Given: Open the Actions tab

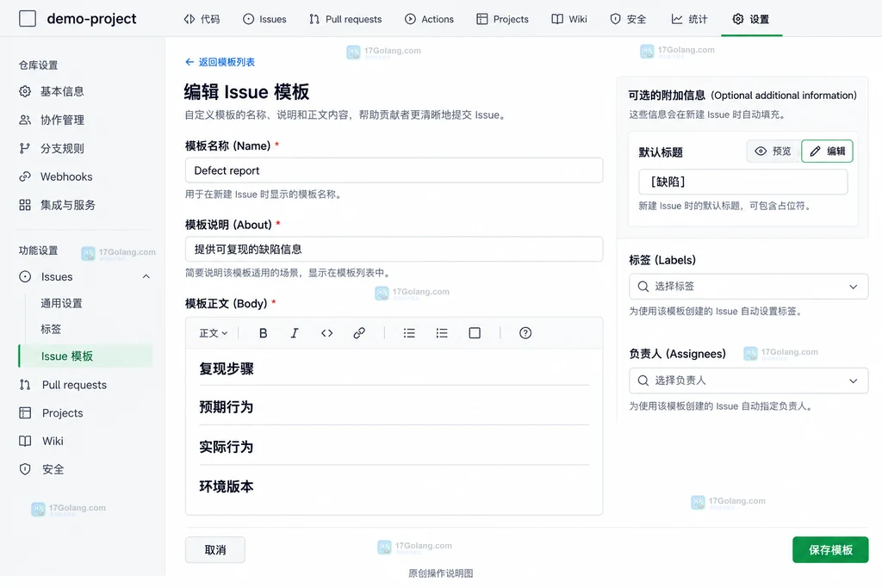Looking at the screenshot, I should coord(429,19).
